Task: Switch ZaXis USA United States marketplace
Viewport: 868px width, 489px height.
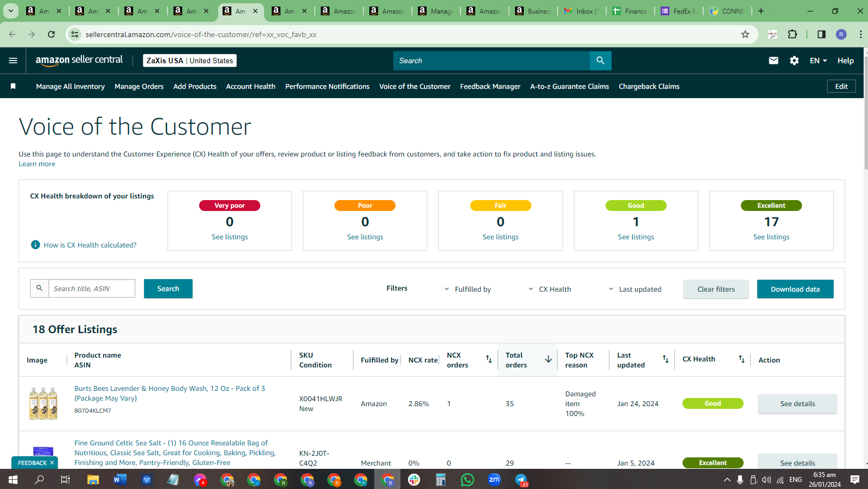Action: 190,61
